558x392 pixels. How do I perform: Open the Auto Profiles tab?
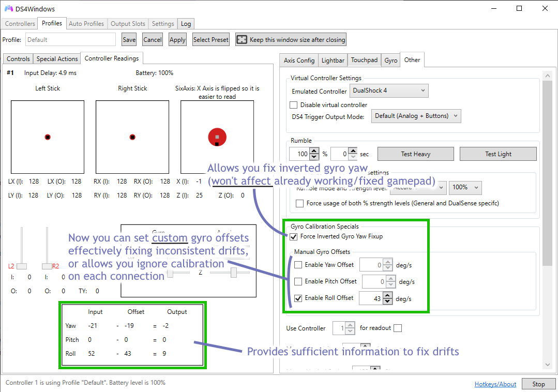(x=86, y=23)
